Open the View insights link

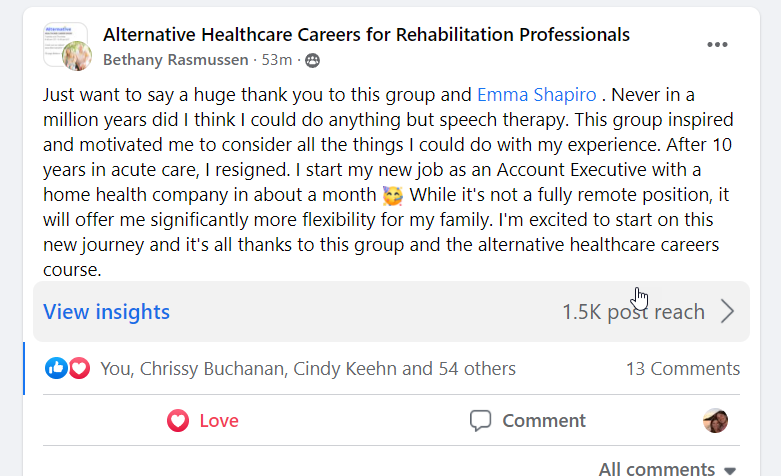pyautogui.click(x=107, y=312)
